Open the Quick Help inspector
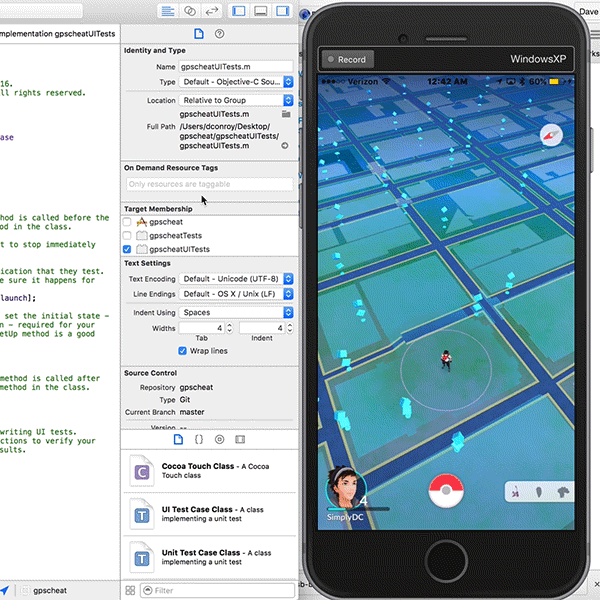This screenshot has width=600, height=600. pyautogui.click(x=220, y=34)
